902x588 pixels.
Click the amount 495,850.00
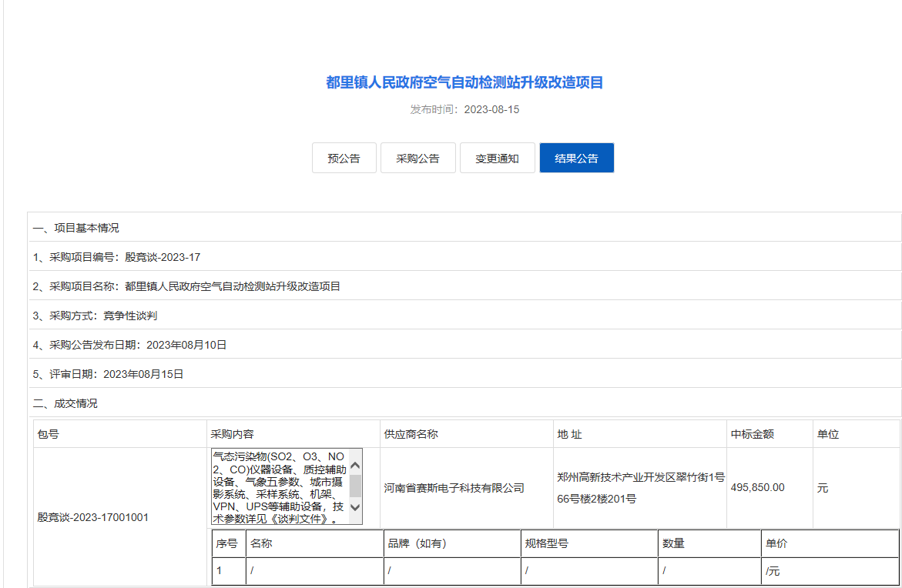pyautogui.click(x=758, y=487)
